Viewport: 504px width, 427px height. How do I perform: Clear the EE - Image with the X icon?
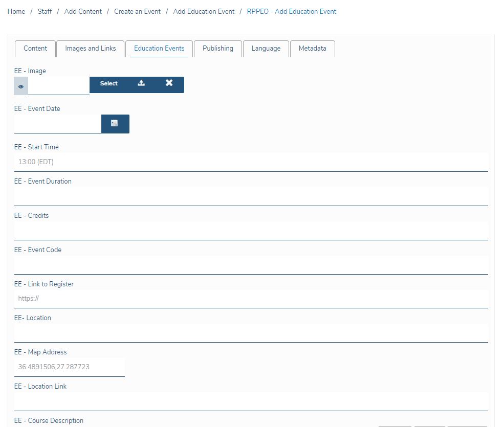[x=169, y=83]
